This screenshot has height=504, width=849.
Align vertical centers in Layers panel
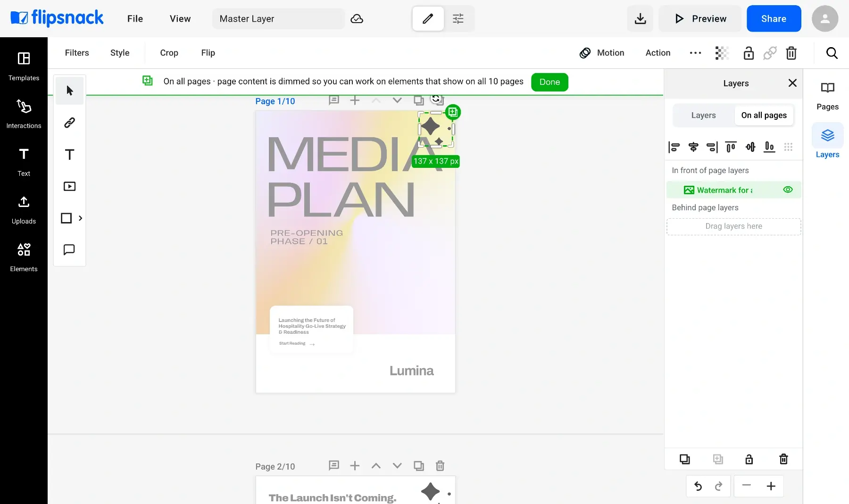point(750,147)
